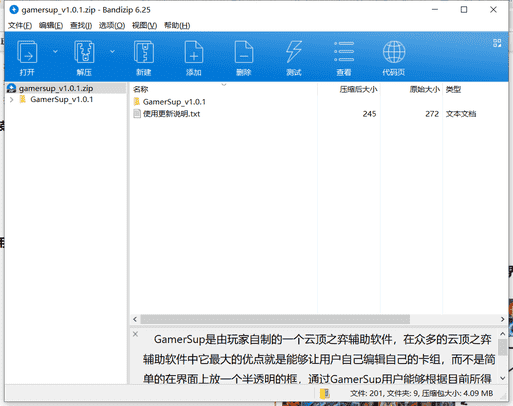The width and height of the screenshot is (513, 406).
Task: Expand the Open (打开) dropdown arrow
Action: pyautogui.click(x=55, y=51)
